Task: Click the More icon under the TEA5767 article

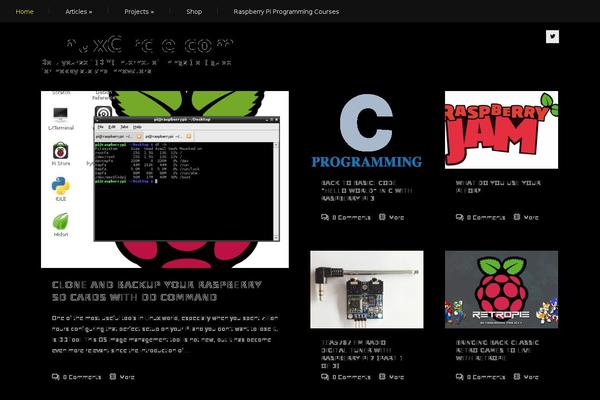Action: pyautogui.click(x=382, y=376)
